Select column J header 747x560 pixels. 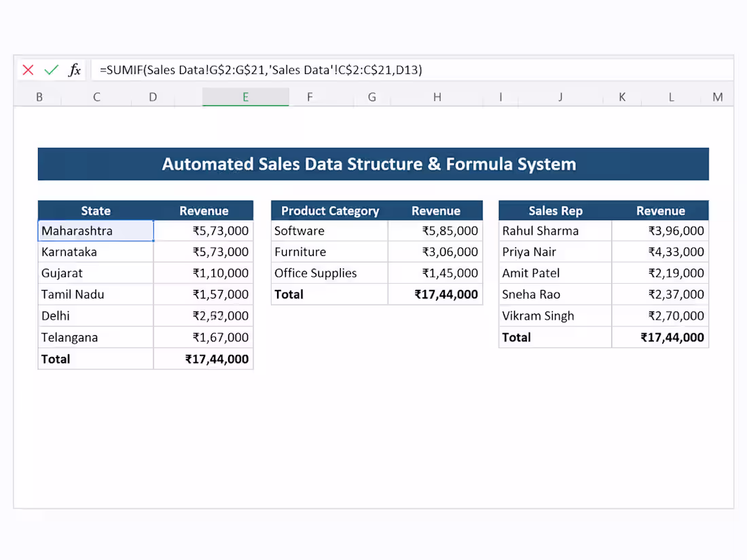pos(561,97)
